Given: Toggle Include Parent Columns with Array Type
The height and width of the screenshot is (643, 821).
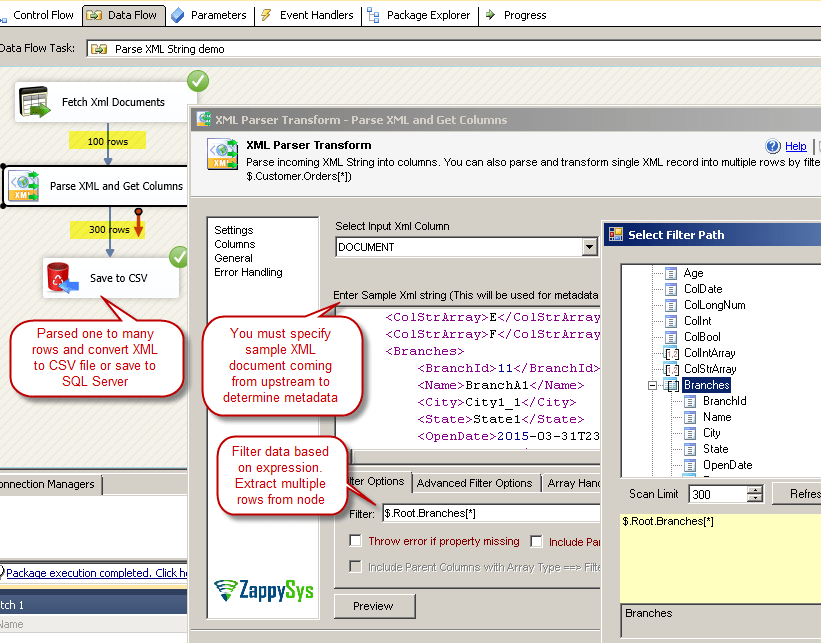Looking at the screenshot, I should tap(355, 565).
